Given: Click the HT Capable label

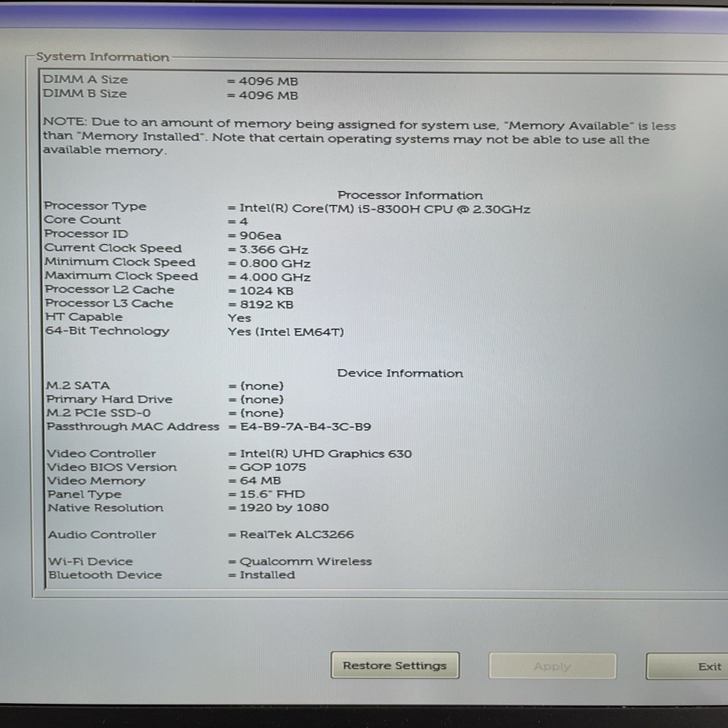Looking at the screenshot, I should (x=84, y=317).
